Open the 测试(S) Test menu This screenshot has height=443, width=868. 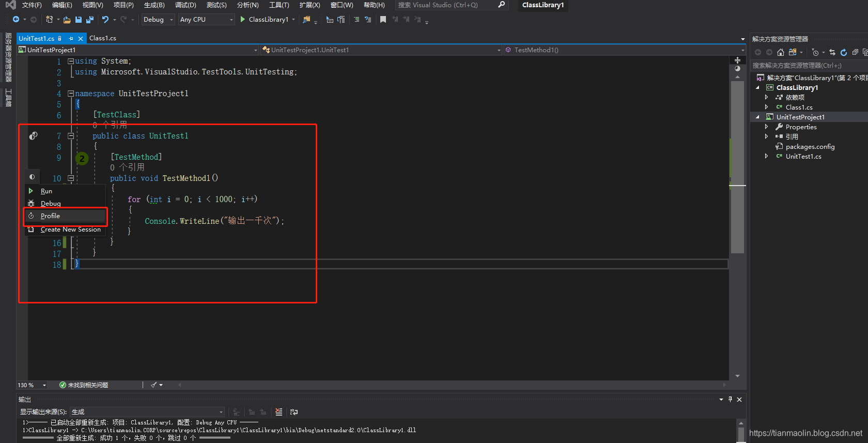coord(216,5)
